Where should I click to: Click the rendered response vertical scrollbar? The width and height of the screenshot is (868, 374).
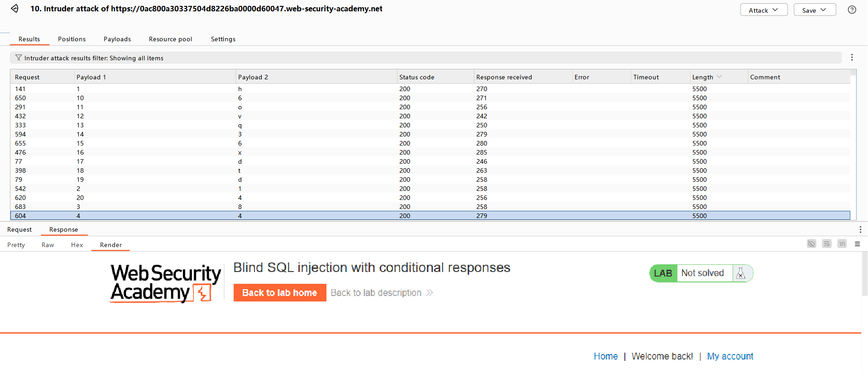(x=864, y=277)
